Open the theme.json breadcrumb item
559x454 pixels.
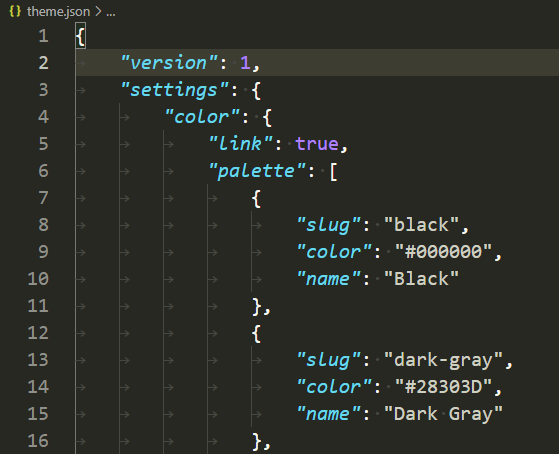58,12
